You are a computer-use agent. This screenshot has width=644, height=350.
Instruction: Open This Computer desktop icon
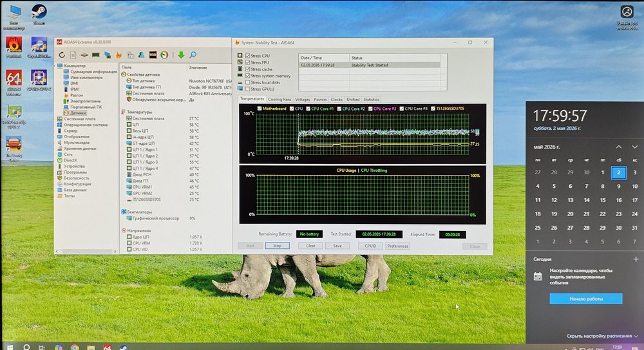(x=14, y=17)
